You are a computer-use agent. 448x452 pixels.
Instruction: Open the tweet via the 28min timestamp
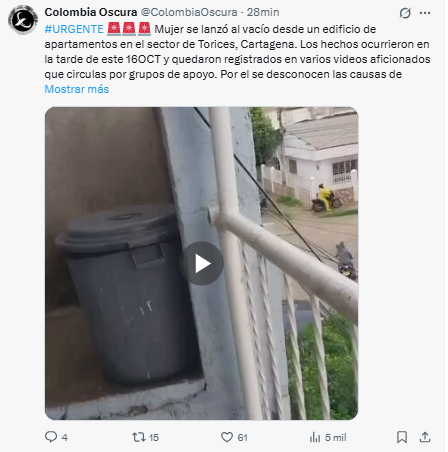click(x=263, y=12)
